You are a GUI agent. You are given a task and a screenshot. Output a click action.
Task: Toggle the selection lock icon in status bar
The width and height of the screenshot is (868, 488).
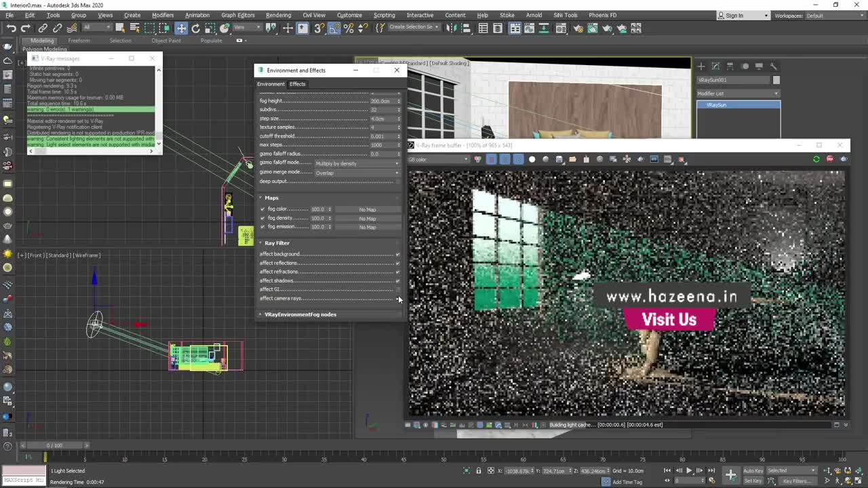coord(478,470)
